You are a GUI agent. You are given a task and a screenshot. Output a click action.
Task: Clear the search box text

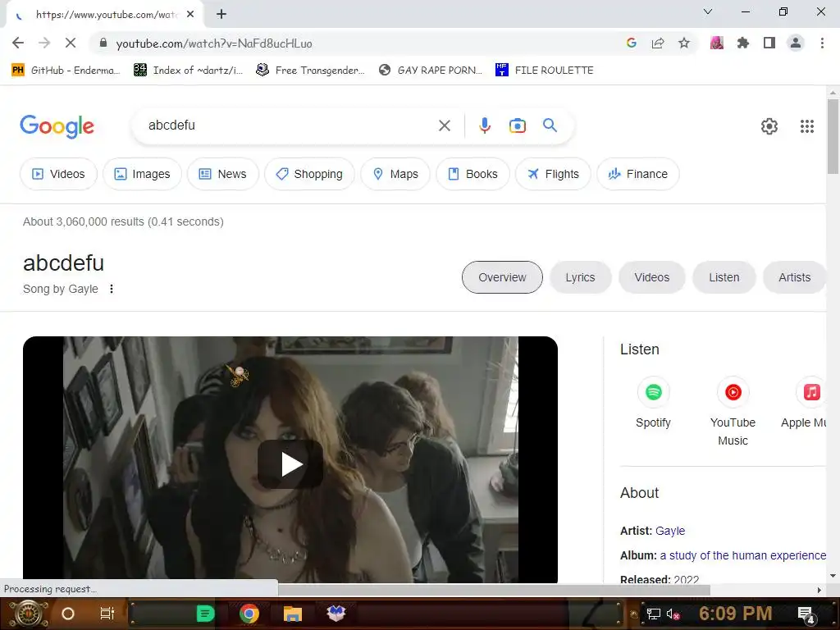click(444, 126)
